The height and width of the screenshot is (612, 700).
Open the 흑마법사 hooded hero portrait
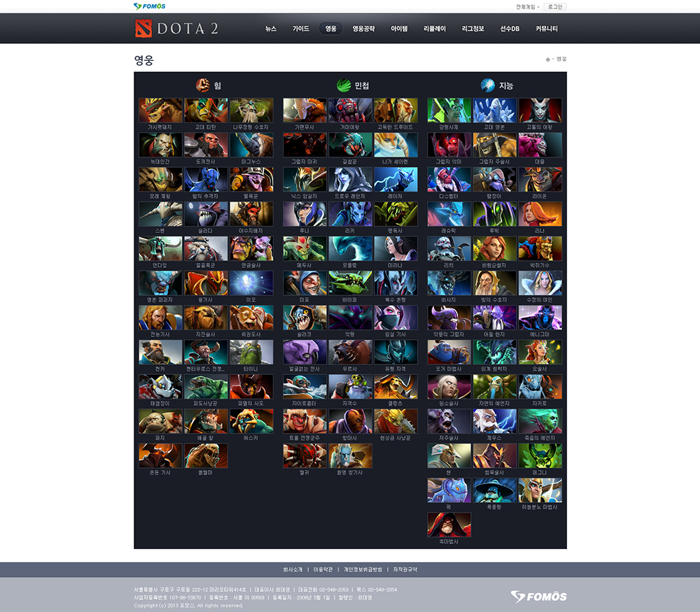(x=449, y=525)
